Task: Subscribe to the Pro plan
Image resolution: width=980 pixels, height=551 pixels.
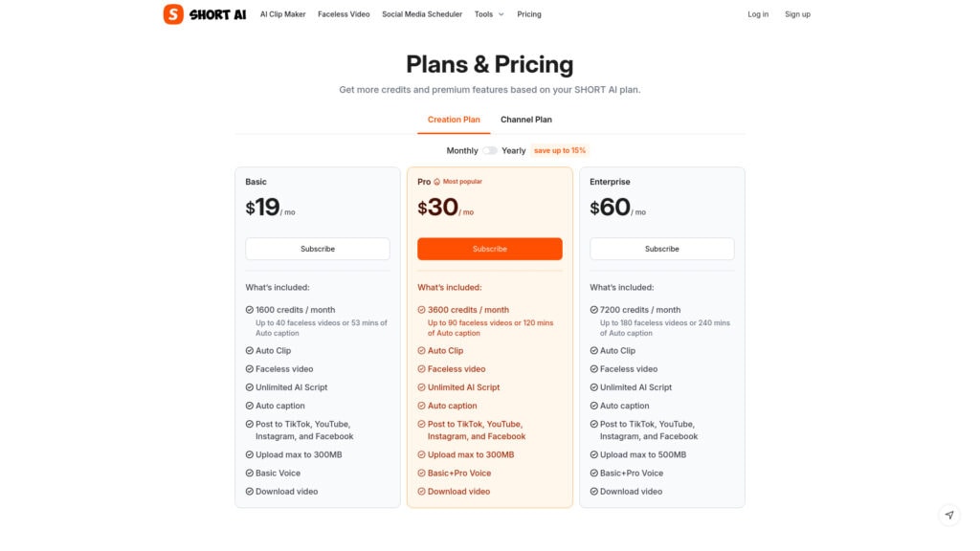Action: coord(490,249)
